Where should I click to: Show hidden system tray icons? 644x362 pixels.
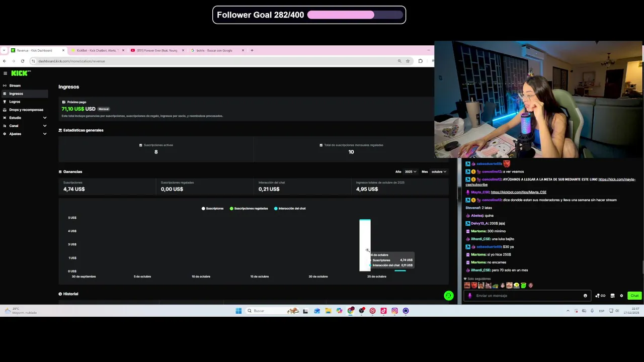(568, 311)
